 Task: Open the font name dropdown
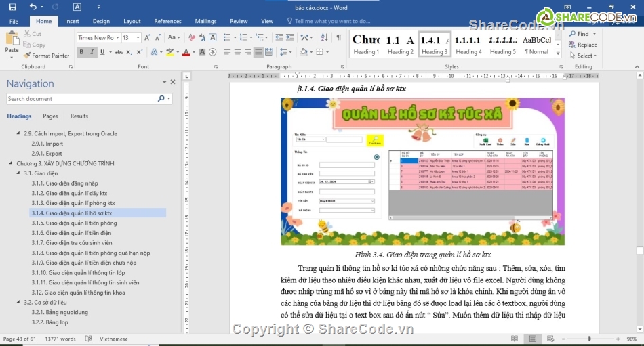tap(117, 38)
